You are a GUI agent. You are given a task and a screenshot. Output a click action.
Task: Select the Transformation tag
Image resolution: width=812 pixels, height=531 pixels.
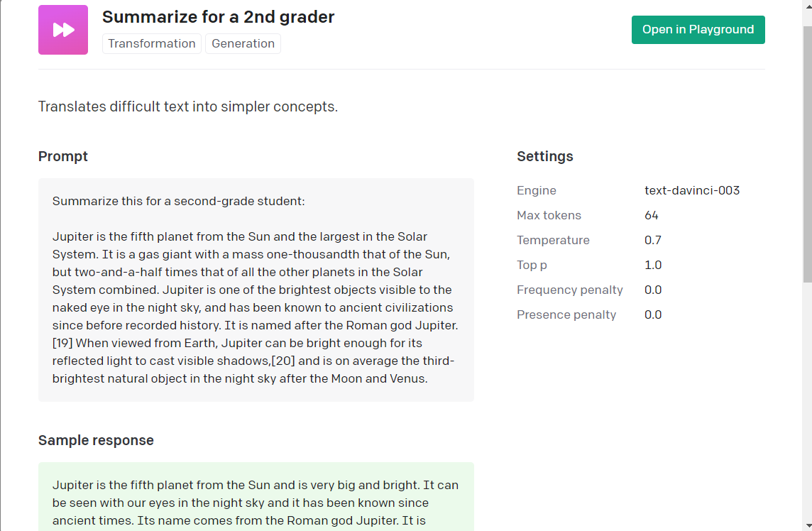pyautogui.click(x=152, y=43)
